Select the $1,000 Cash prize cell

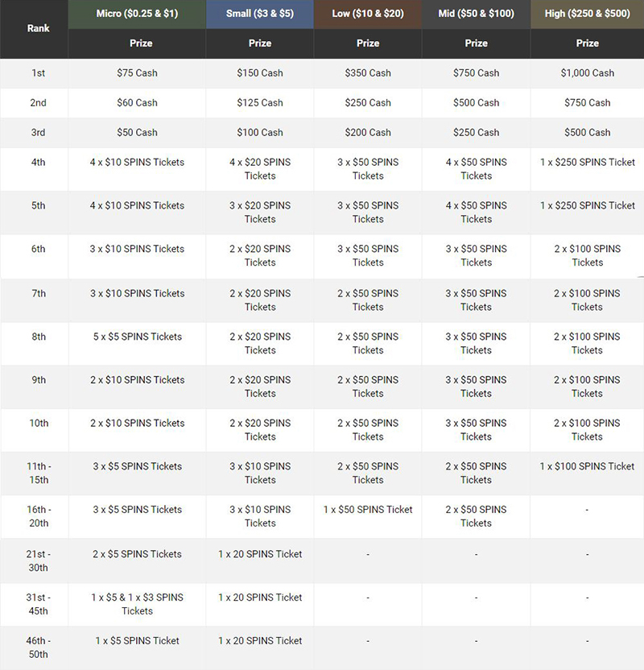click(587, 73)
